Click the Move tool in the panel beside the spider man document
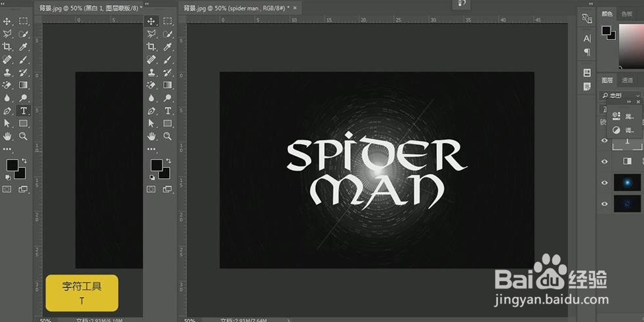The height and width of the screenshot is (322, 644). pos(151,21)
